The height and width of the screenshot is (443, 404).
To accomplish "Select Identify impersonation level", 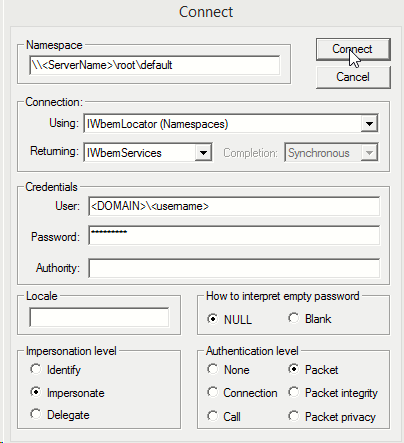I will (55, 370).
